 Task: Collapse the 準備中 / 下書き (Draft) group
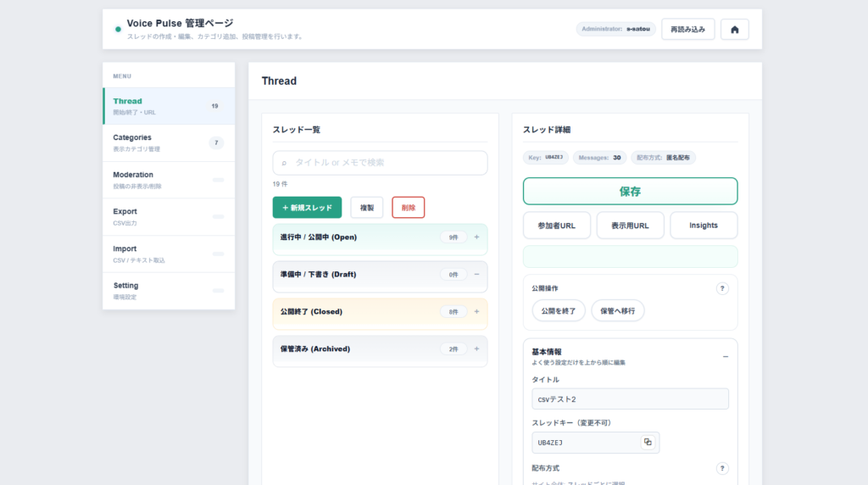(x=476, y=274)
